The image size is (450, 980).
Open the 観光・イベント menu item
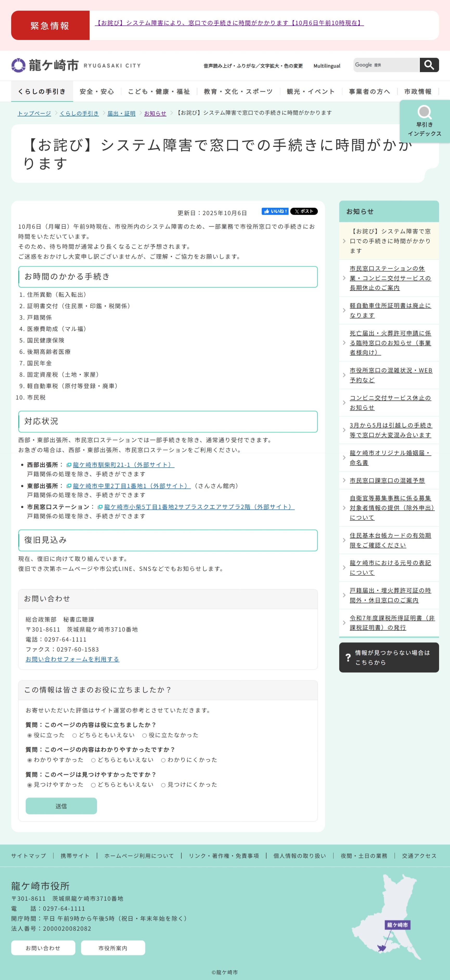[x=311, y=92]
